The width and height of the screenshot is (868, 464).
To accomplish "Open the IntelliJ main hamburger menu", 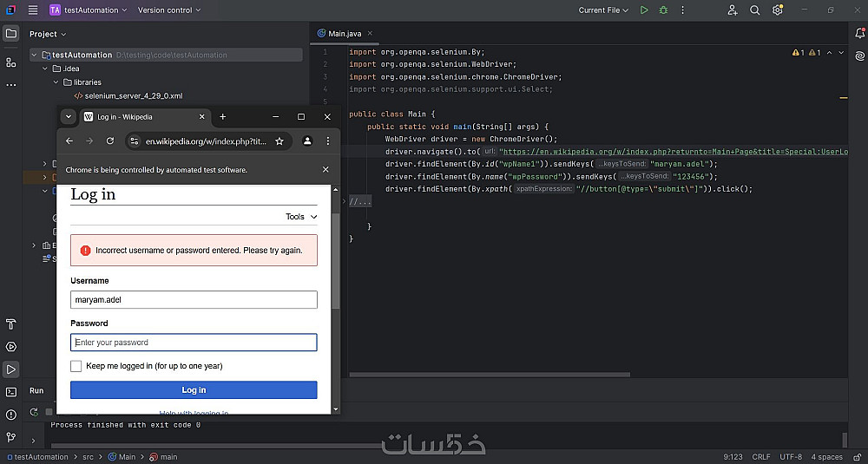I will [x=33, y=10].
